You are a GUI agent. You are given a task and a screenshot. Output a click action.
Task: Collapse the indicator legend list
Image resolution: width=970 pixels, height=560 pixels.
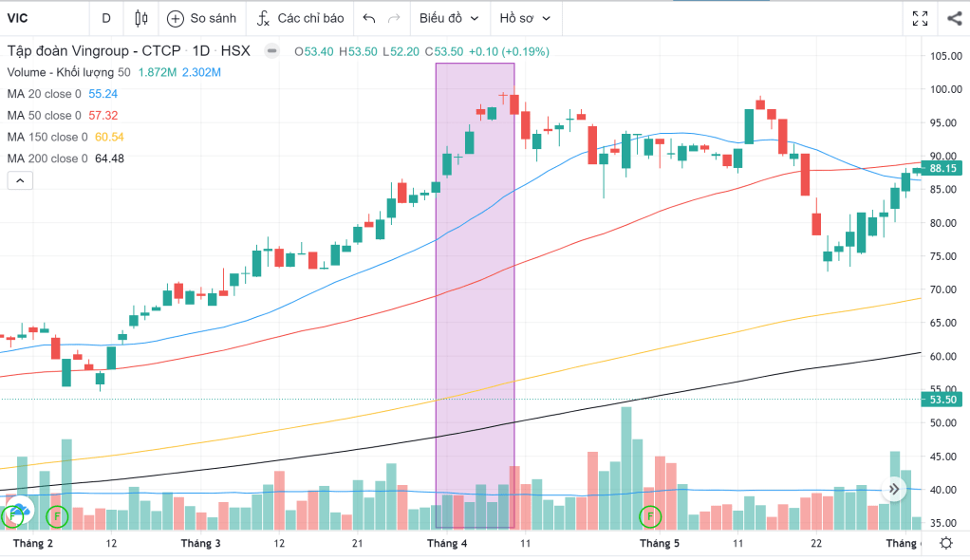[19, 178]
